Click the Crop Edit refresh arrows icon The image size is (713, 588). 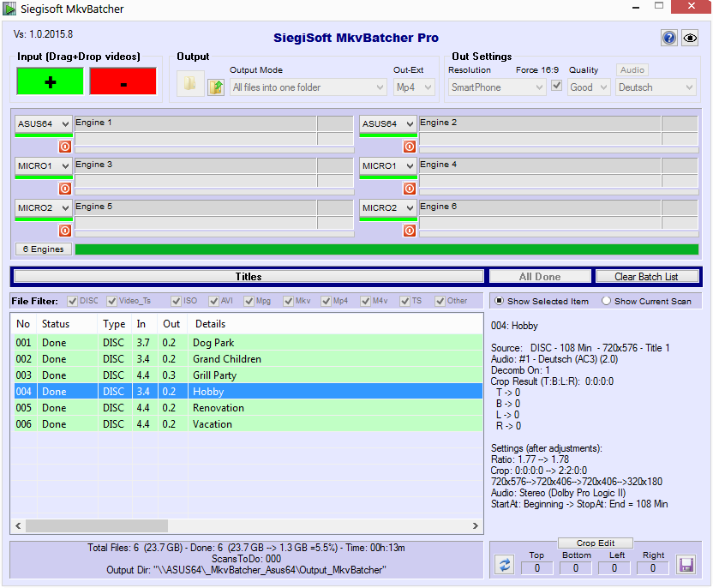[x=506, y=565]
